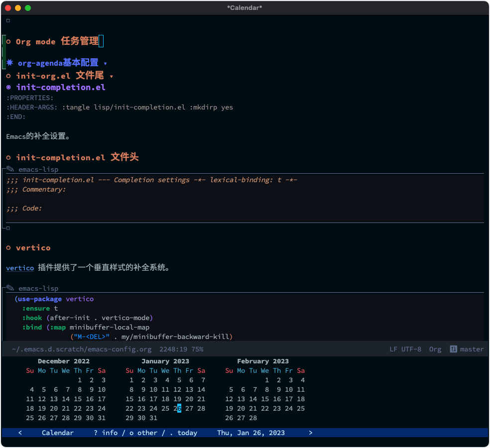The height and width of the screenshot is (448, 490).
Task: Click the :END: drawer line
Action: tap(15, 117)
